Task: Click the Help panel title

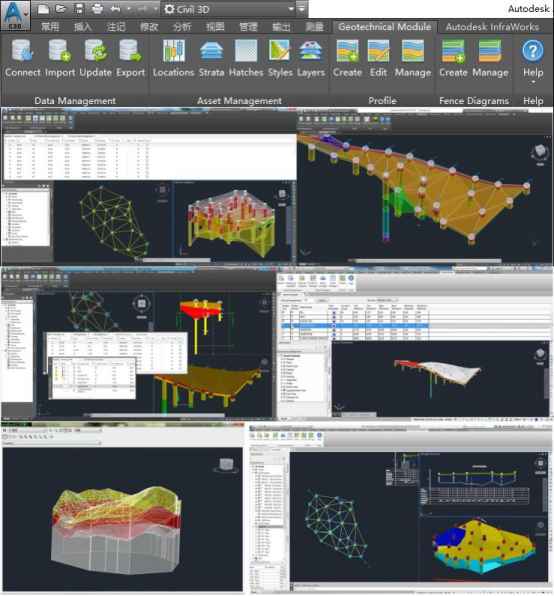Action: point(533,101)
